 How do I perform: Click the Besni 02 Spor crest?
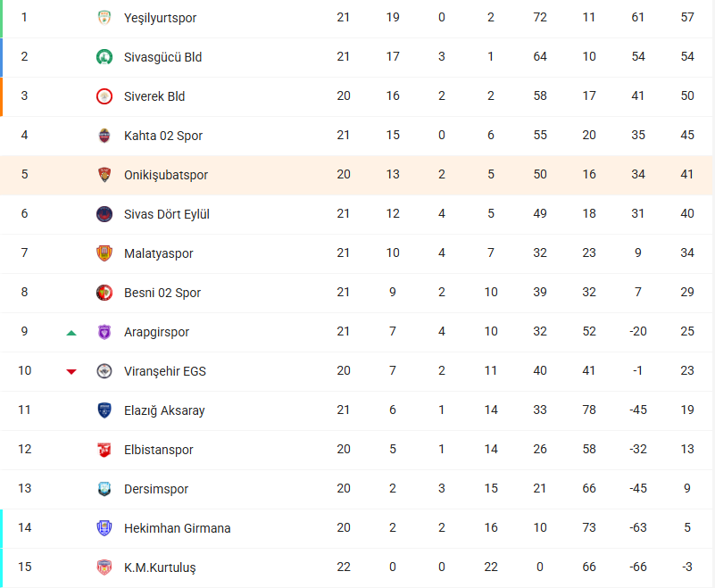[x=104, y=292]
